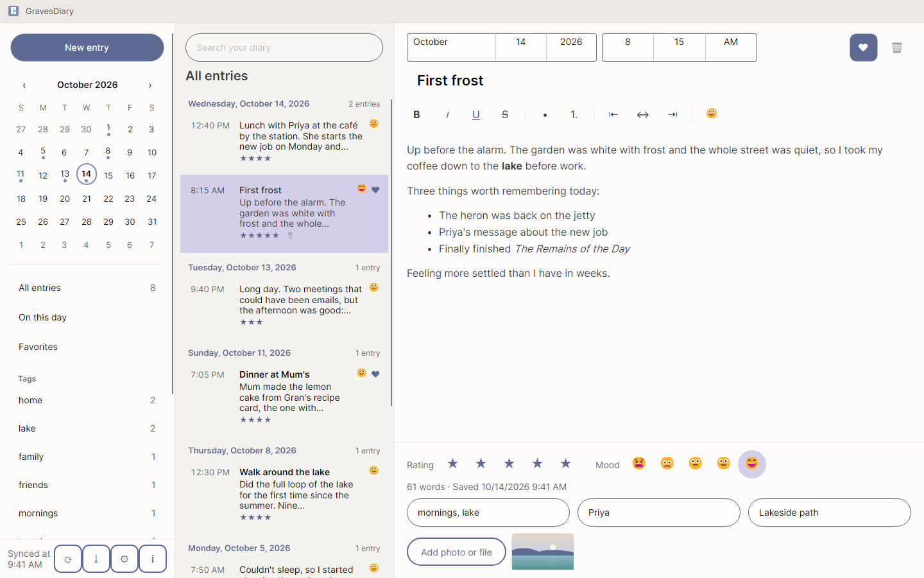Set mood to the neutral middle face

coord(696,464)
